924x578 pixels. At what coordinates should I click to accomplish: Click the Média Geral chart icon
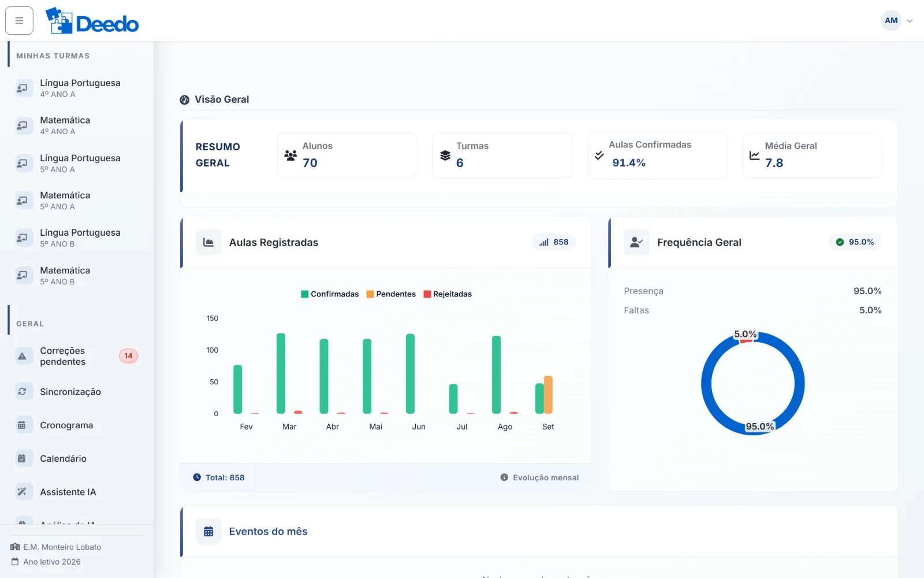(754, 155)
